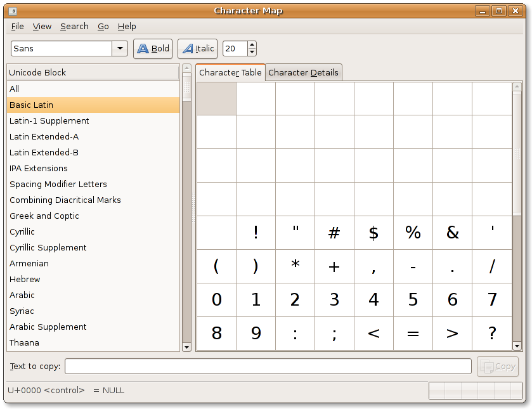Toggle the Bold font style button
This screenshot has height=409, width=532.
click(x=153, y=49)
